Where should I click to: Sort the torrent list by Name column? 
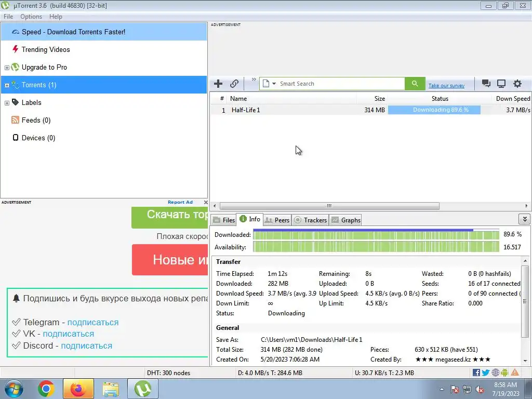point(292,98)
